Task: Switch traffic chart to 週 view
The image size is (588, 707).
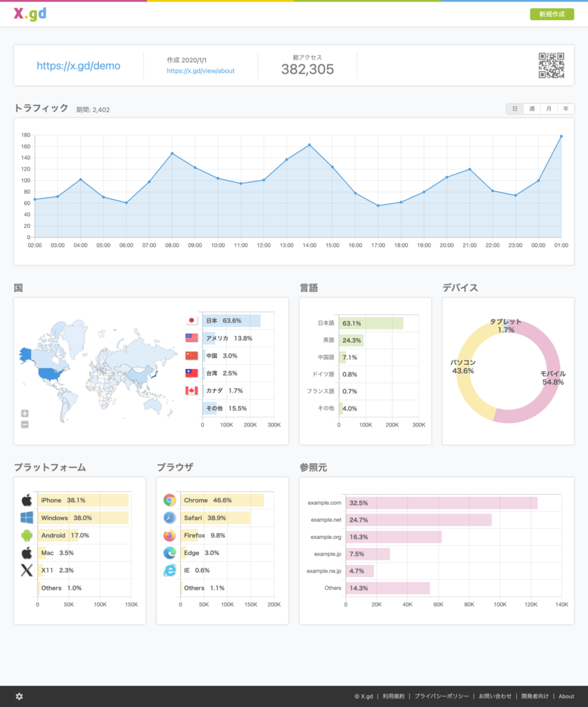Action: 531,109
